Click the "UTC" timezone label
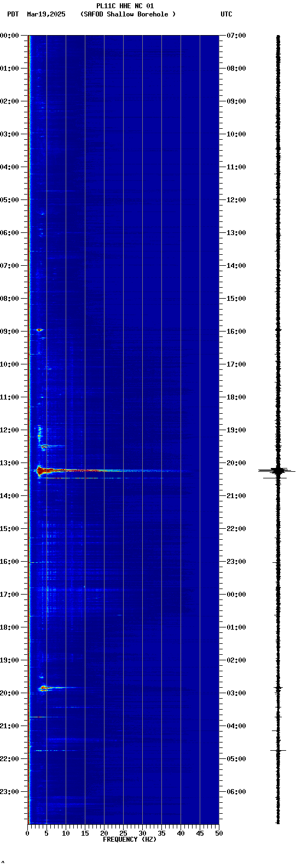 (x=226, y=14)
